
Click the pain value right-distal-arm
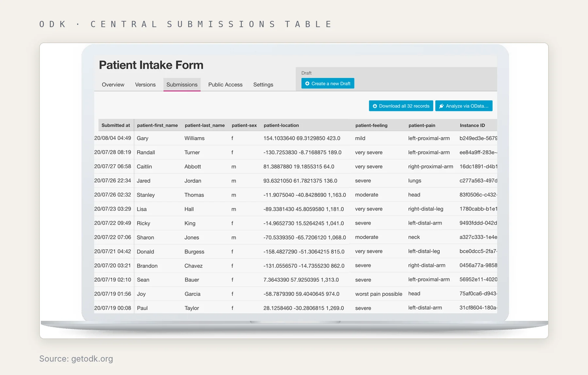[427, 266]
